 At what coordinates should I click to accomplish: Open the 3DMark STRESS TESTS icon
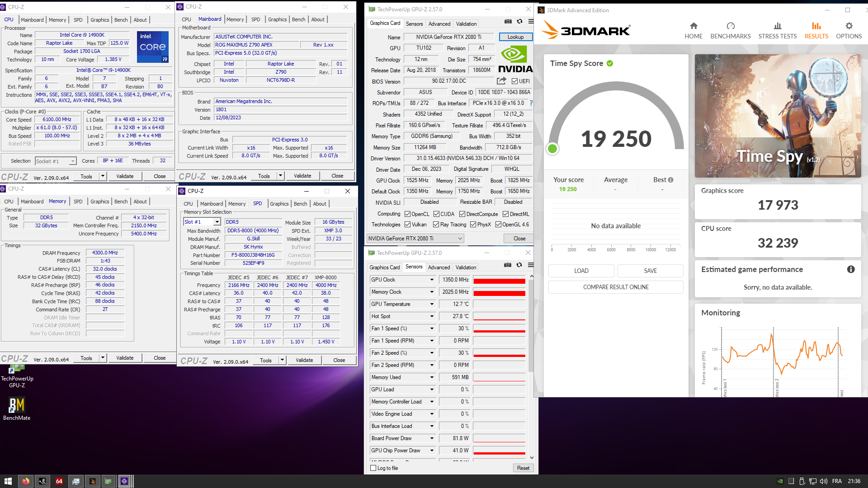point(778,26)
